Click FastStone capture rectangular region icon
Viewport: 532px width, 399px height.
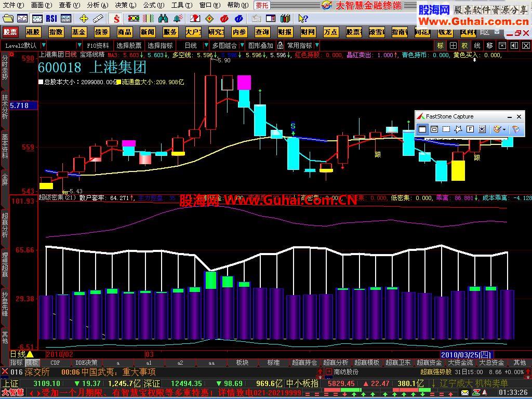click(x=446, y=129)
